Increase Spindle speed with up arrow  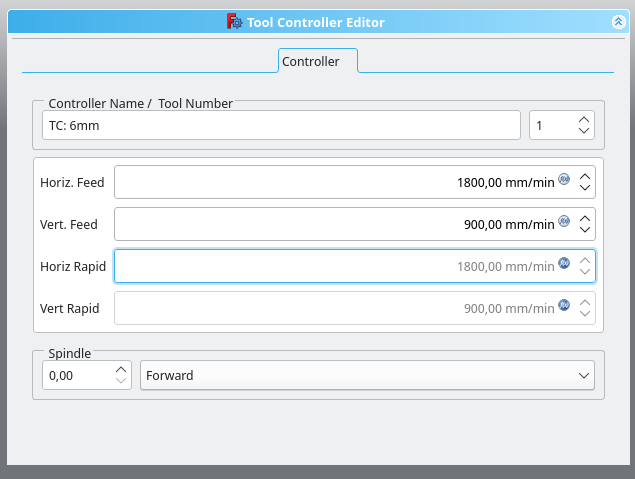click(x=121, y=370)
